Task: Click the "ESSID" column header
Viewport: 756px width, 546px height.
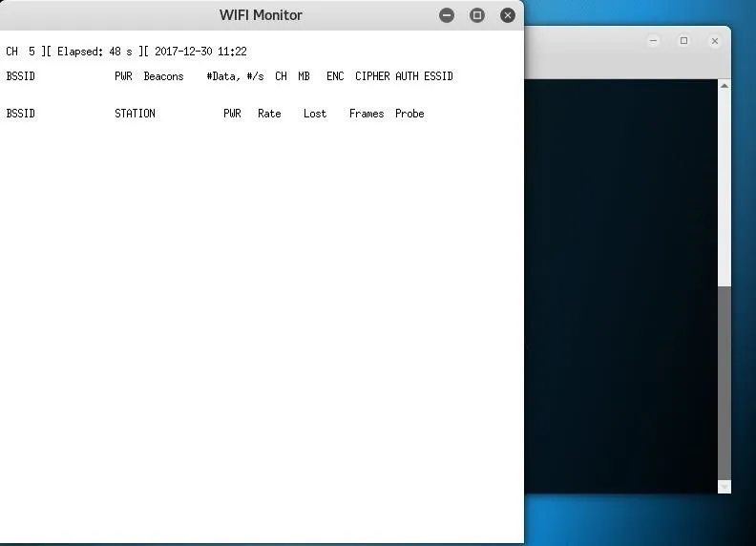Action: 438,76
